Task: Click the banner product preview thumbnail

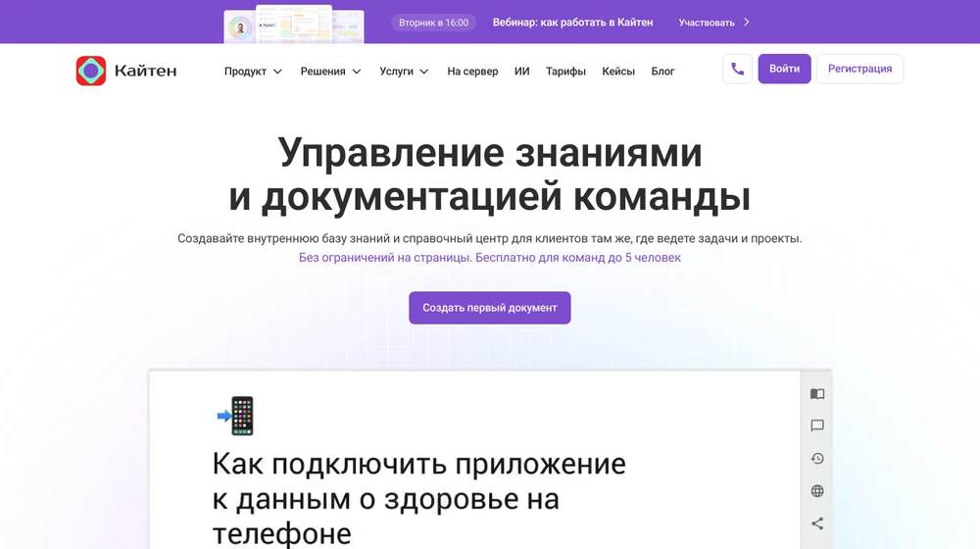Action: 294,24
